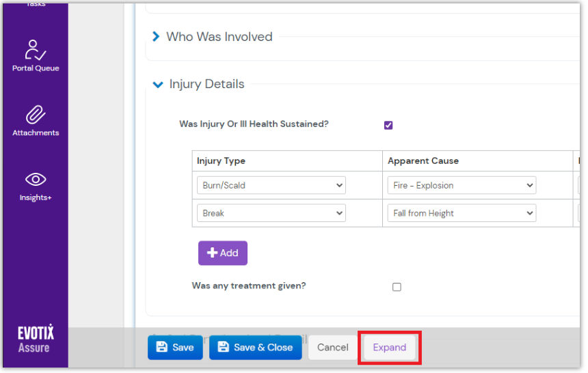Click the floppy disk icon on Save
The height and width of the screenshot is (373, 588).
pyautogui.click(x=162, y=347)
